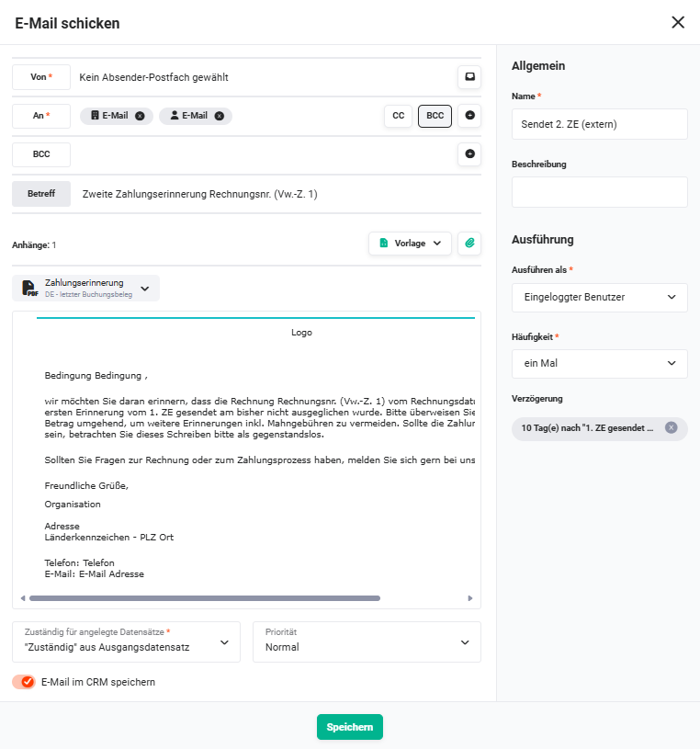The height and width of the screenshot is (749, 700).
Task: Toggle the CC field button
Action: [x=398, y=116]
